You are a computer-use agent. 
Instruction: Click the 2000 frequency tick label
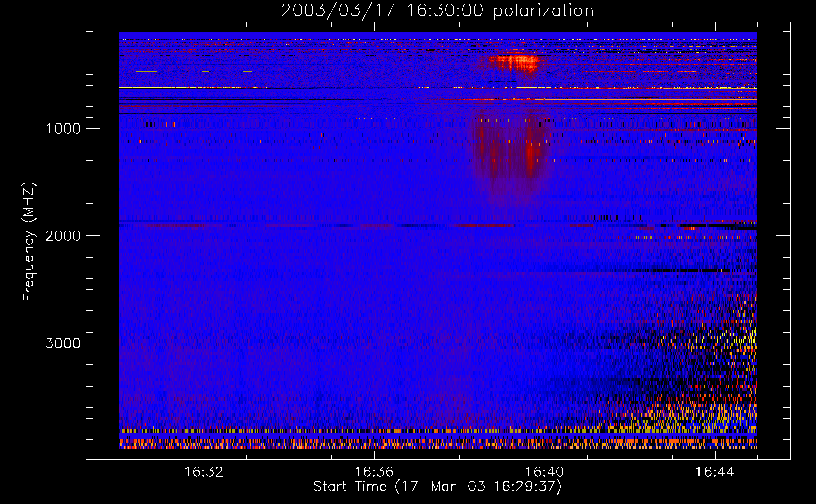tap(63, 236)
